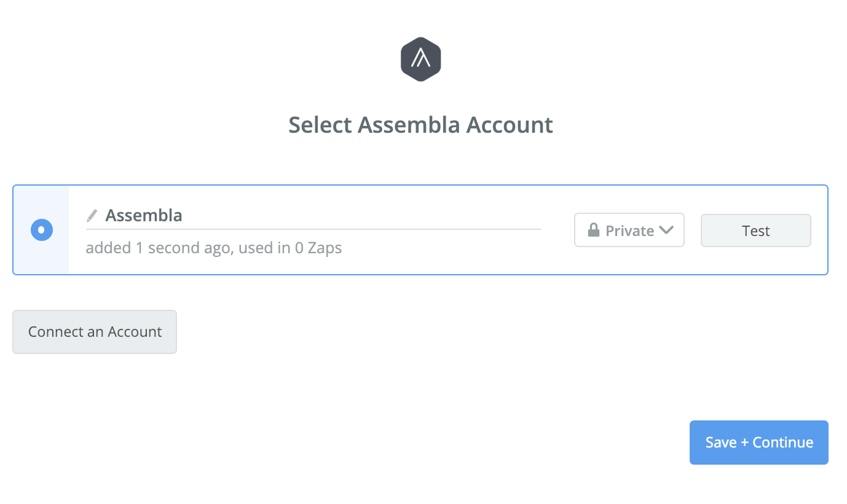Click the 'Select Assembla Account' heading
The image size is (847, 504).
coord(420,125)
